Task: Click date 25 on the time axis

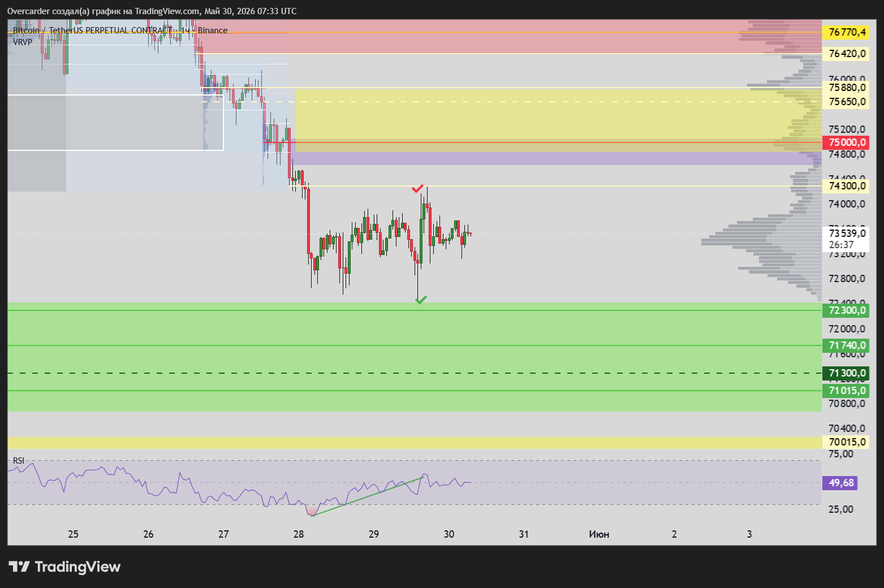Action: click(x=73, y=534)
